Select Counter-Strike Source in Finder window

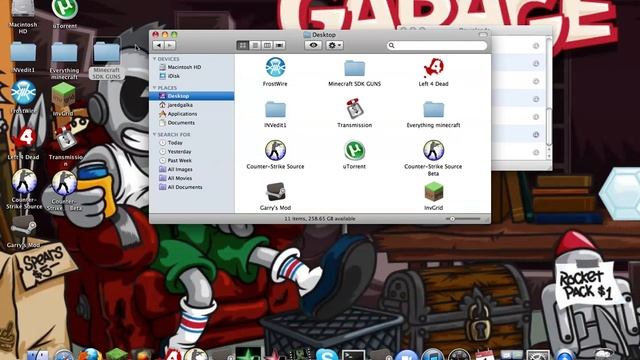275,150
